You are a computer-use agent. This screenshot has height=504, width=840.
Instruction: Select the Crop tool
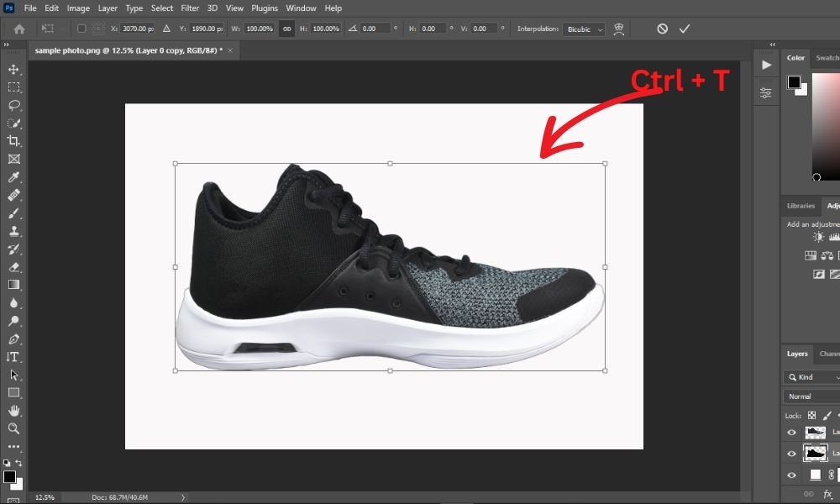pos(13,141)
